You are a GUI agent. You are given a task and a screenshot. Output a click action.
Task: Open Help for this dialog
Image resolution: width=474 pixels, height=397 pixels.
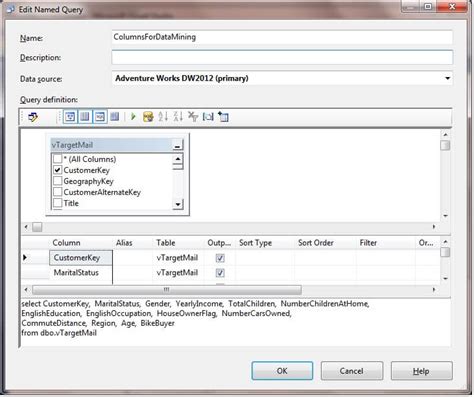[x=421, y=371]
